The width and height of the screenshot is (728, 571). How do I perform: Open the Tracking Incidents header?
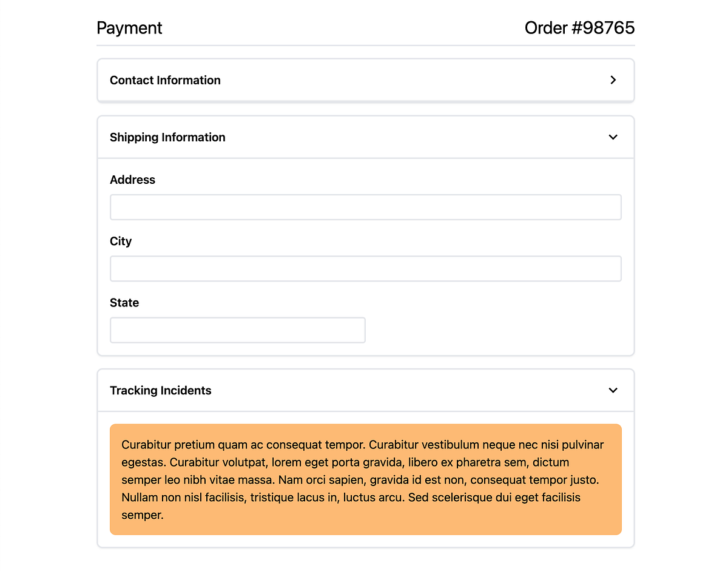[160, 390]
